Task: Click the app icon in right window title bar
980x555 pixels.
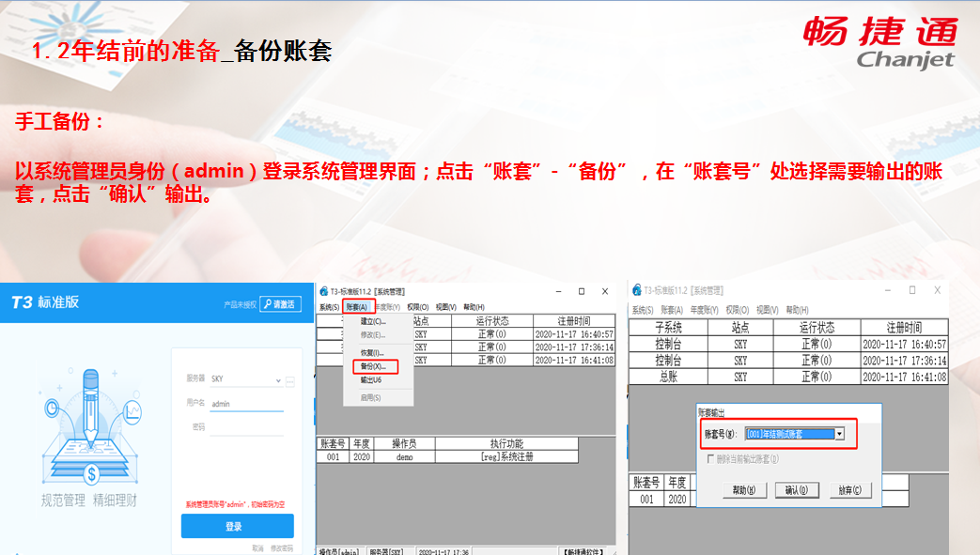Action: [637, 290]
